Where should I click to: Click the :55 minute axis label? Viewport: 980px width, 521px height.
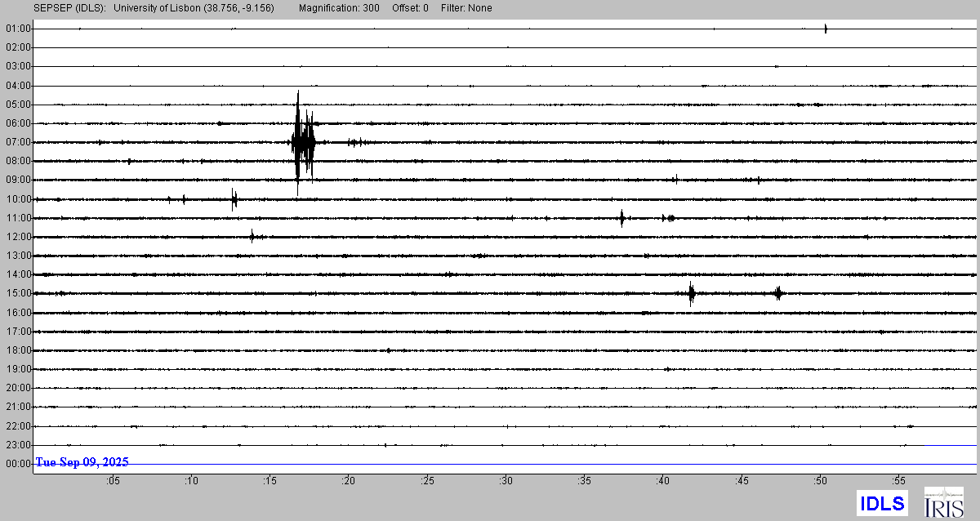click(898, 480)
